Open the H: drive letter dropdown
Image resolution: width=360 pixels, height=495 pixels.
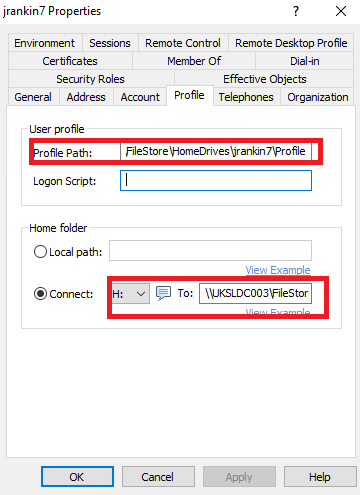[x=130, y=294]
